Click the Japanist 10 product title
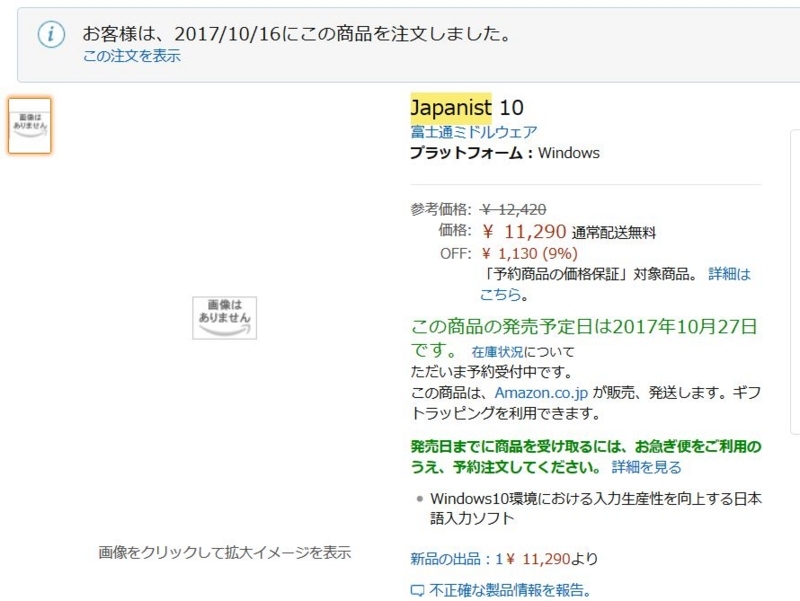The width and height of the screenshot is (800, 601). coord(467,108)
